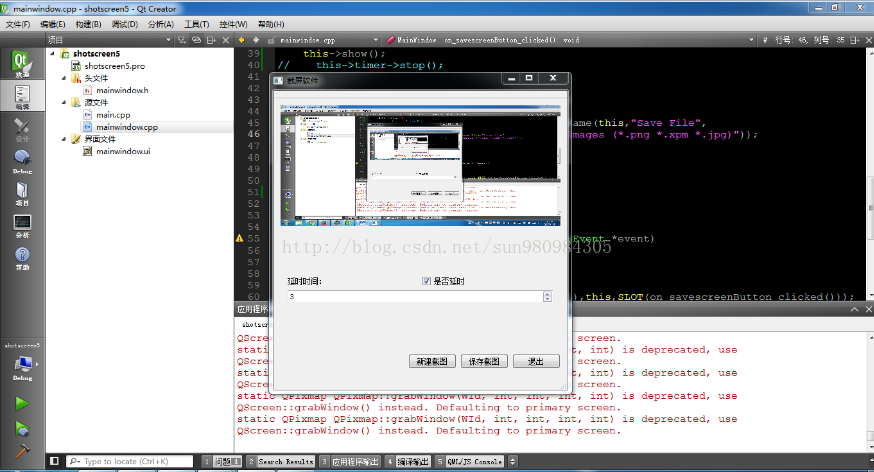The height and width of the screenshot is (472, 874).
Task: Open the 文件(F) menu
Action: pos(18,24)
